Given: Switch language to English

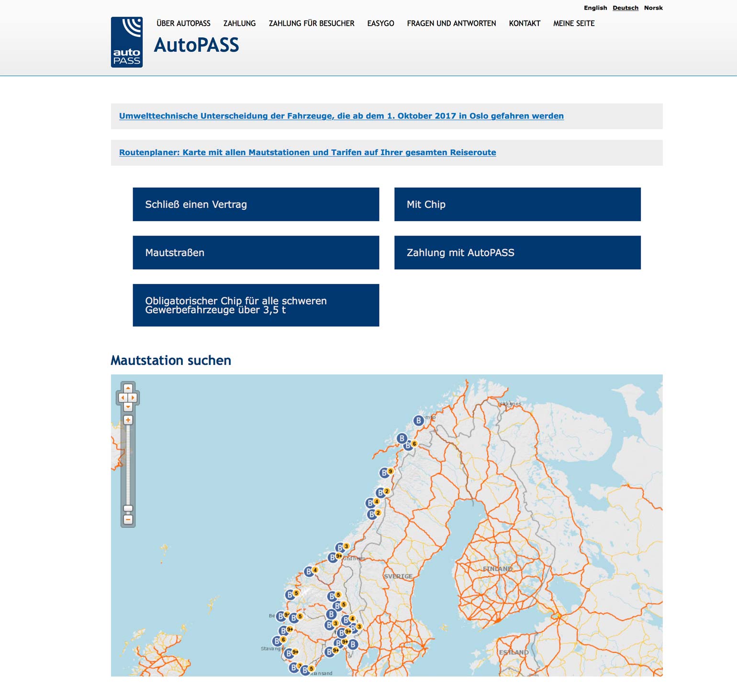Looking at the screenshot, I should coord(595,8).
